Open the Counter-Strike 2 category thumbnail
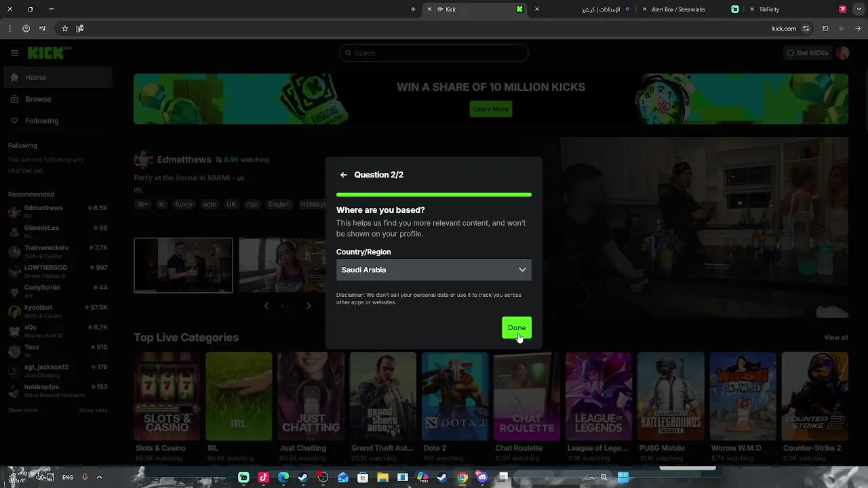This screenshot has width=868, height=488. click(x=814, y=396)
